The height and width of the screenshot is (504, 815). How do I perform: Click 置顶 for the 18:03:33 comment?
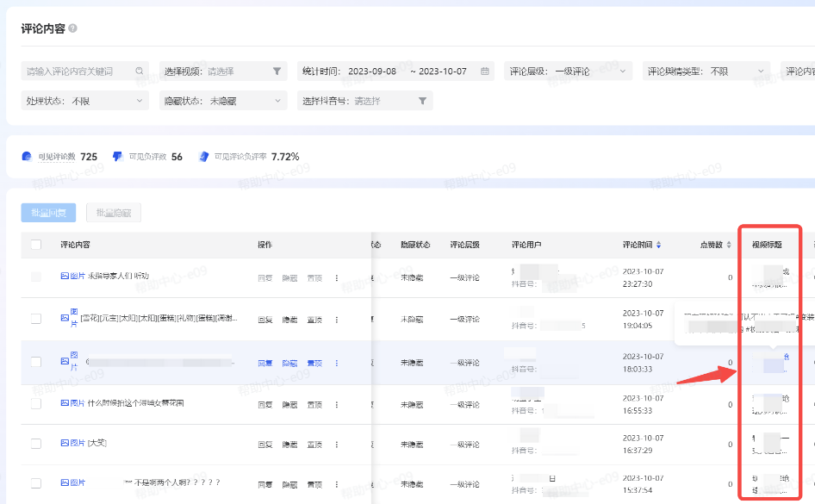coord(314,364)
